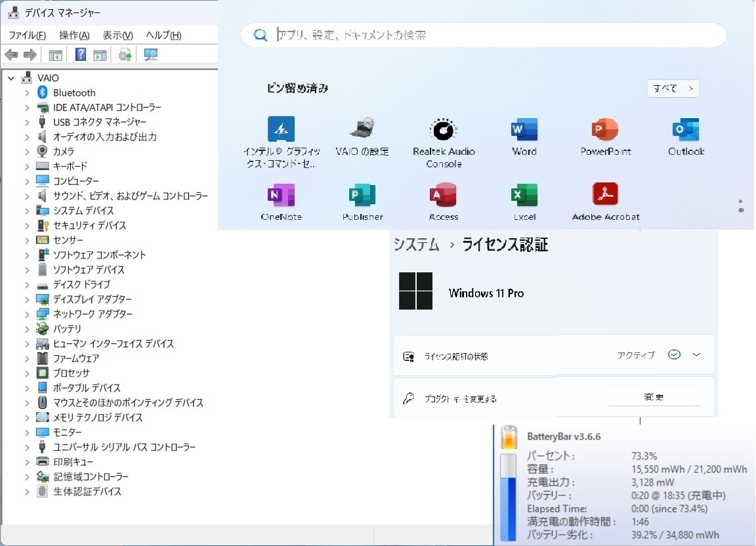
Task: Click the 73.3% battery percent value
Action: (x=644, y=456)
